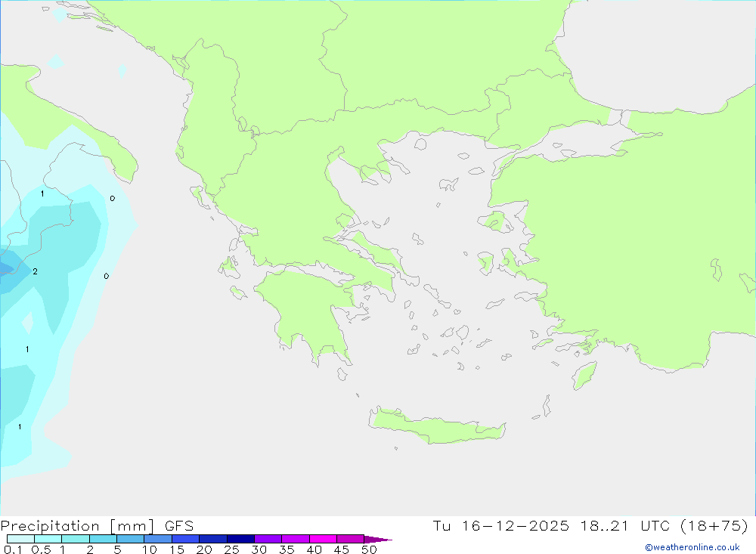Image resolution: width=756 pixels, height=554 pixels.
Task: Click the legend value '50'
Action: (369, 549)
